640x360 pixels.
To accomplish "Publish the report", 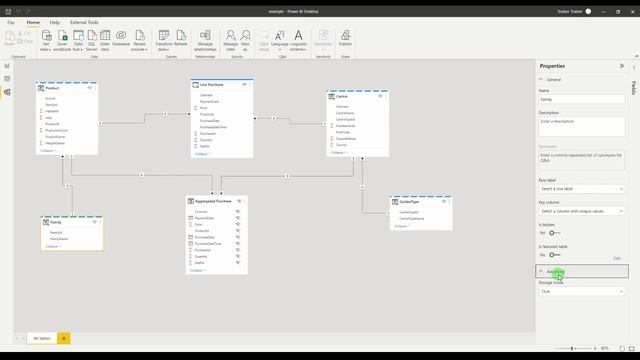I will (x=345, y=38).
